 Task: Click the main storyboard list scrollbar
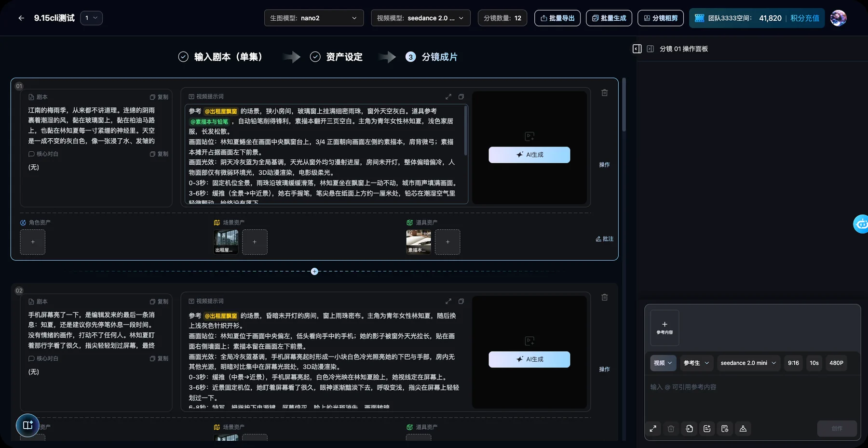pos(624,105)
